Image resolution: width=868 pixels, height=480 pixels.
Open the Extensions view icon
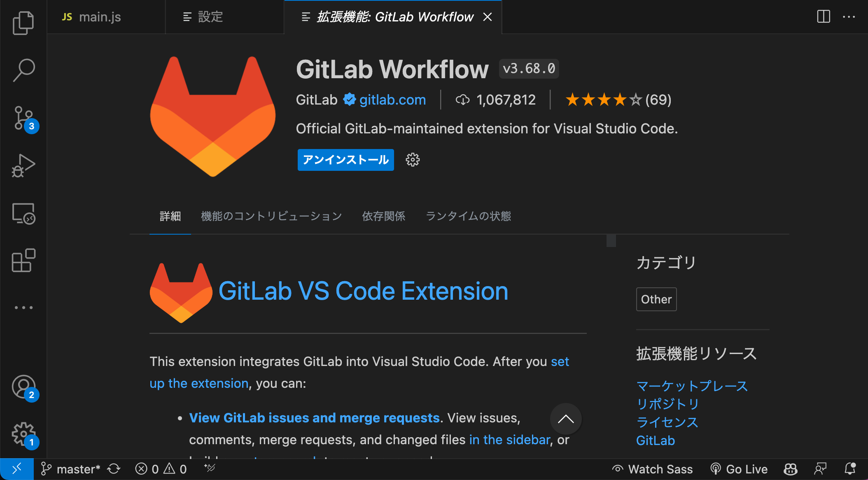point(23,261)
